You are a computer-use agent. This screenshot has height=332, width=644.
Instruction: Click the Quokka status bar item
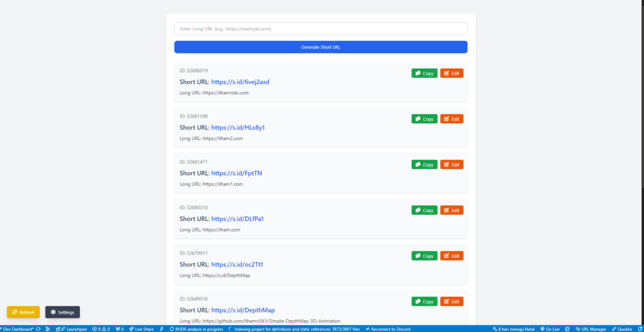point(621,329)
